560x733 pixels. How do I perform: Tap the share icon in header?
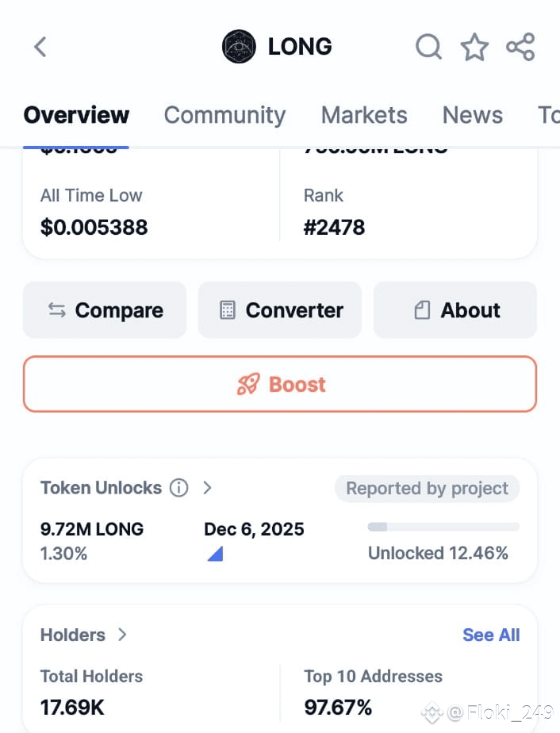(520, 47)
